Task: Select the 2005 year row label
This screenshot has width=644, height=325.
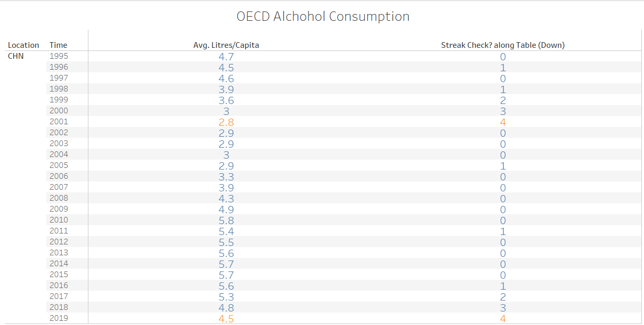Action: click(x=59, y=165)
